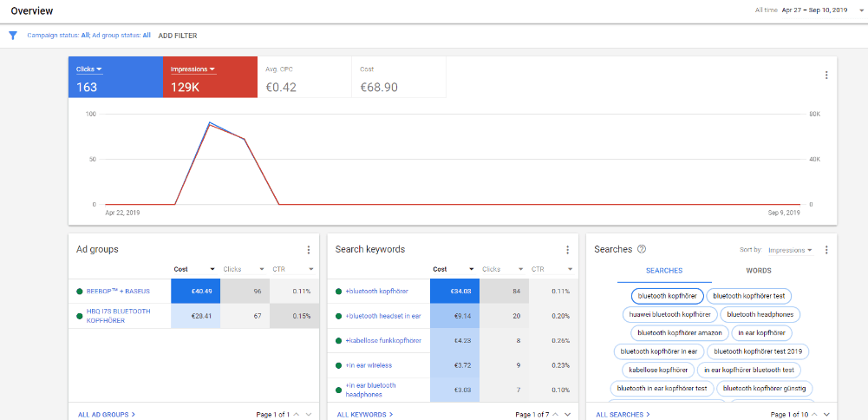The width and height of the screenshot is (868, 420).
Task: Open +bluetooth kopfhörer keyword
Action: coord(375,291)
